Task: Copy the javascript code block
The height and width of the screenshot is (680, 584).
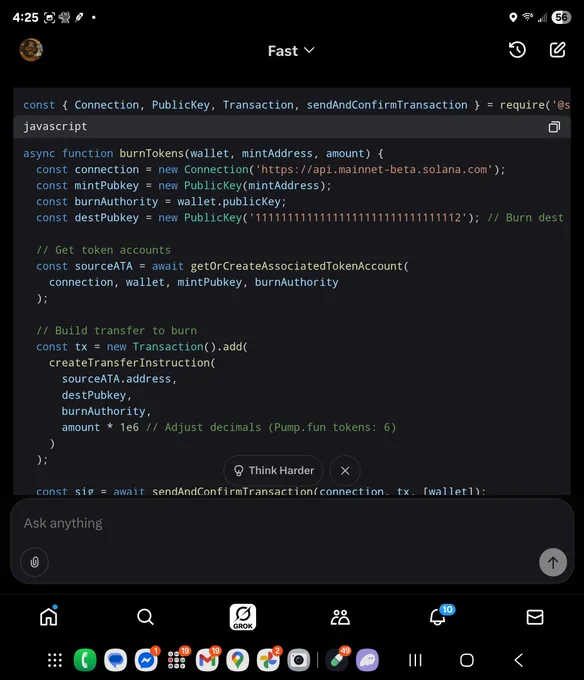Action: click(x=554, y=127)
